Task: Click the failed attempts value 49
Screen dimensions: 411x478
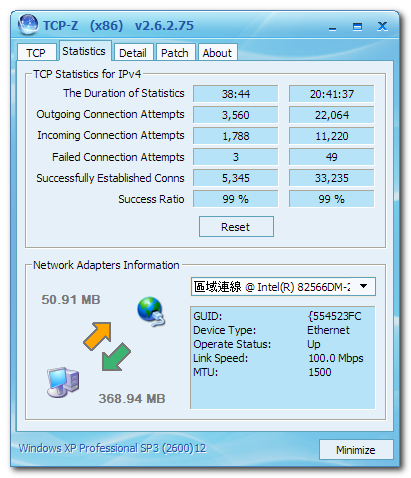Action: [331, 157]
